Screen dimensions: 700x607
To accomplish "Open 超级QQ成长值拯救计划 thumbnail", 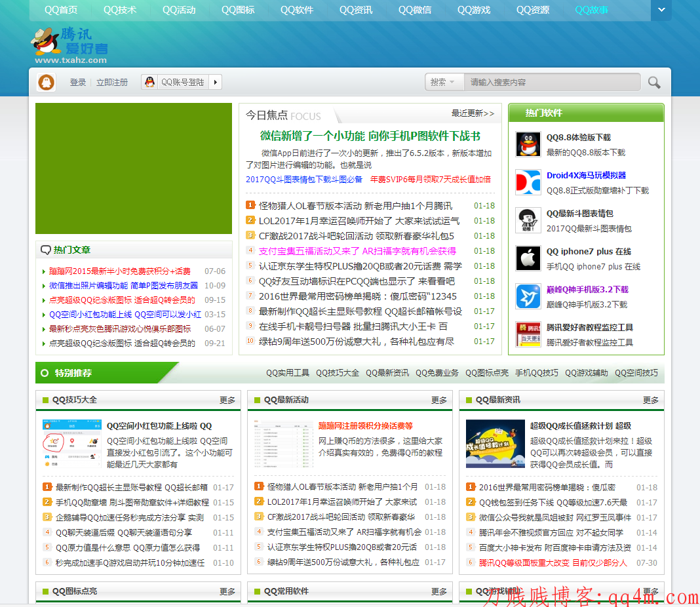I will 495,444.
